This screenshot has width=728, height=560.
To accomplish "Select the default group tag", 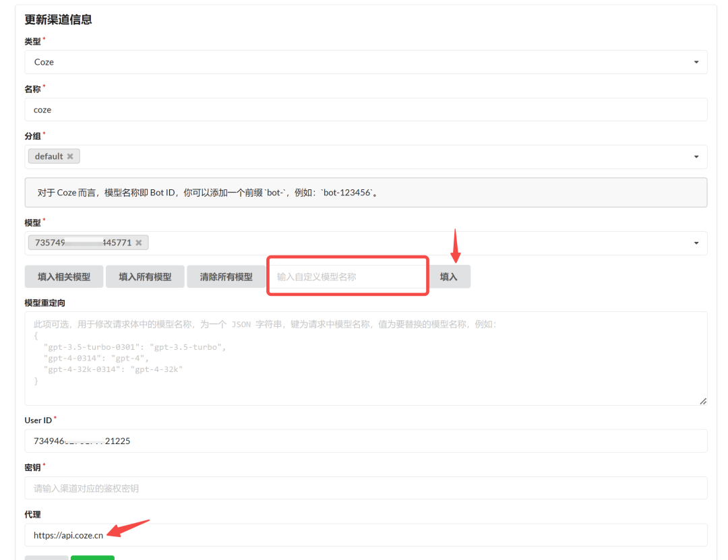I will tap(54, 156).
